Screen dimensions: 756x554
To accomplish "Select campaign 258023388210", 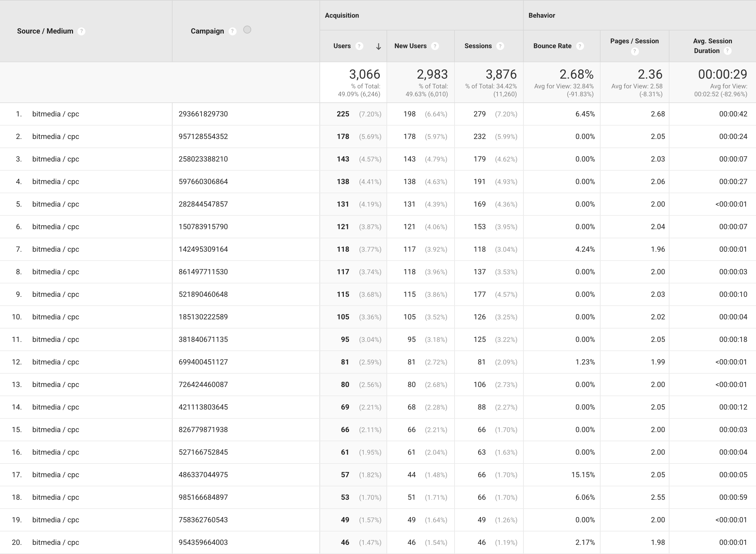I will (203, 159).
